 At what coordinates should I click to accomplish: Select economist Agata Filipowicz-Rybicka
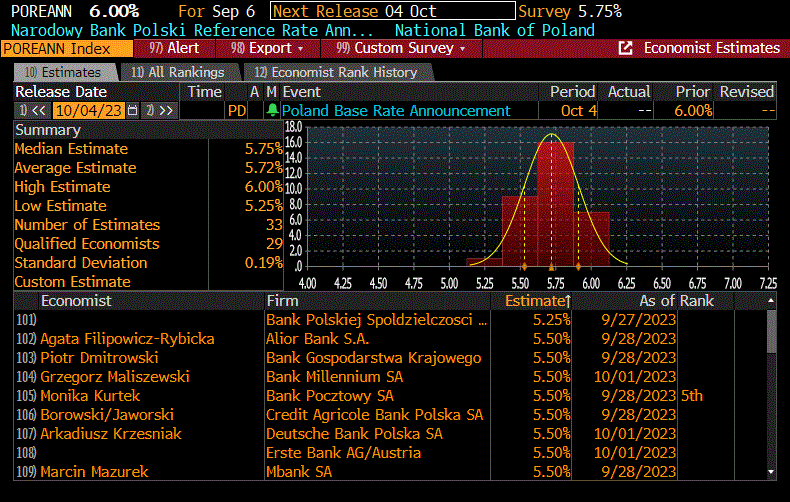127,339
